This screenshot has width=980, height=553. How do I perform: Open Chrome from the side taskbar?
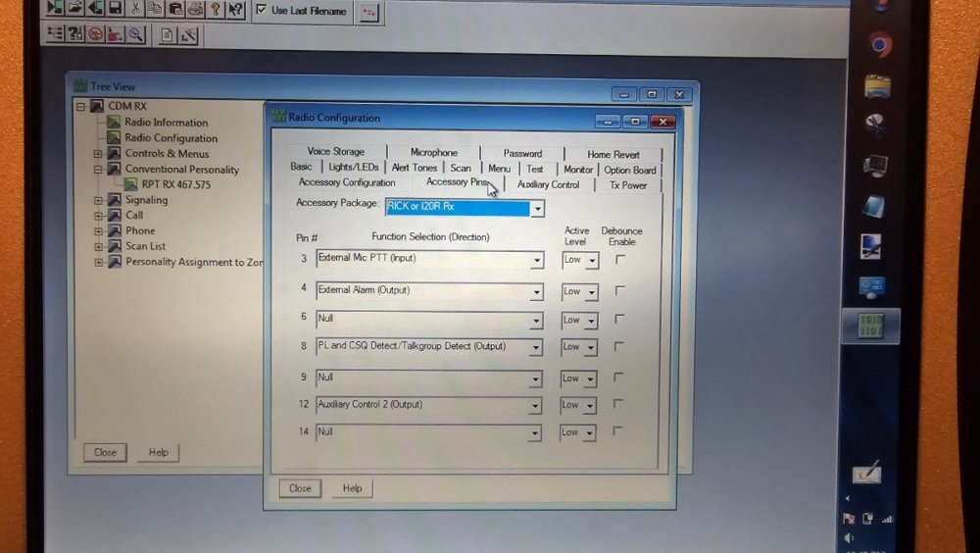coord(879,44)
